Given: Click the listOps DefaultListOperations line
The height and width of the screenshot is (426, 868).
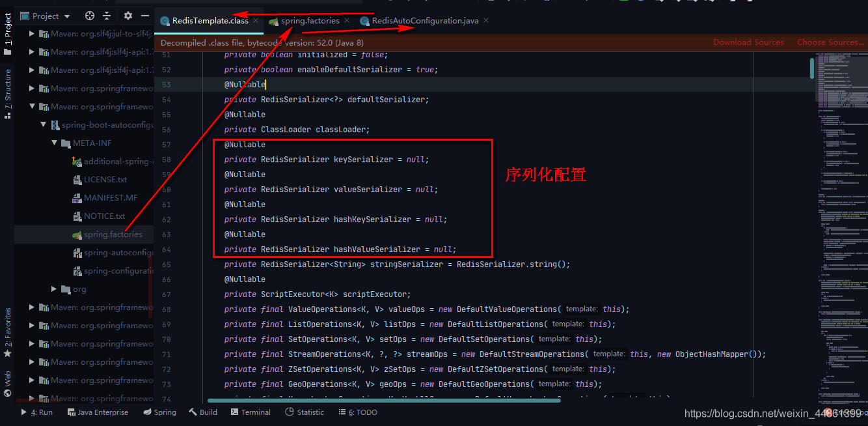Looking at the screenshot, I should click(420, 324).
